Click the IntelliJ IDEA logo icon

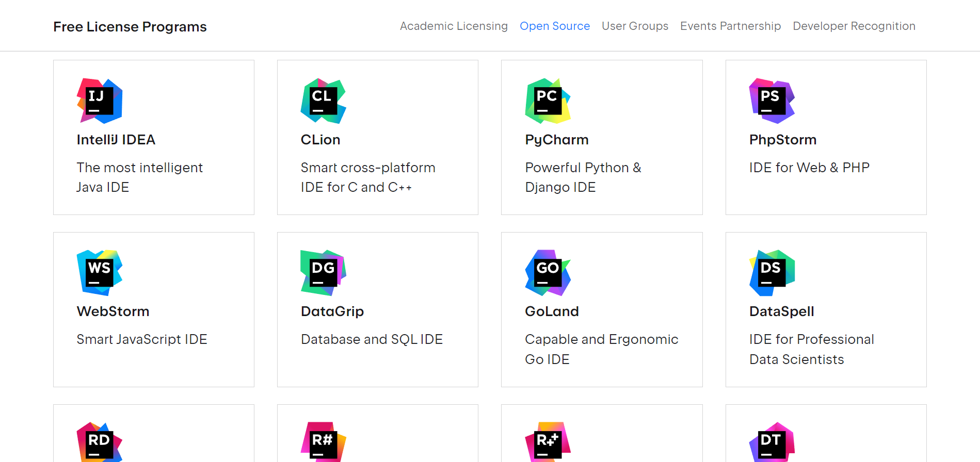coord(100,101)
